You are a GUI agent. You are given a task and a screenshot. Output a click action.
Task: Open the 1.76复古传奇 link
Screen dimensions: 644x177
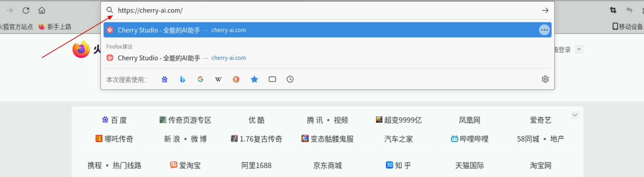(256, 139)
